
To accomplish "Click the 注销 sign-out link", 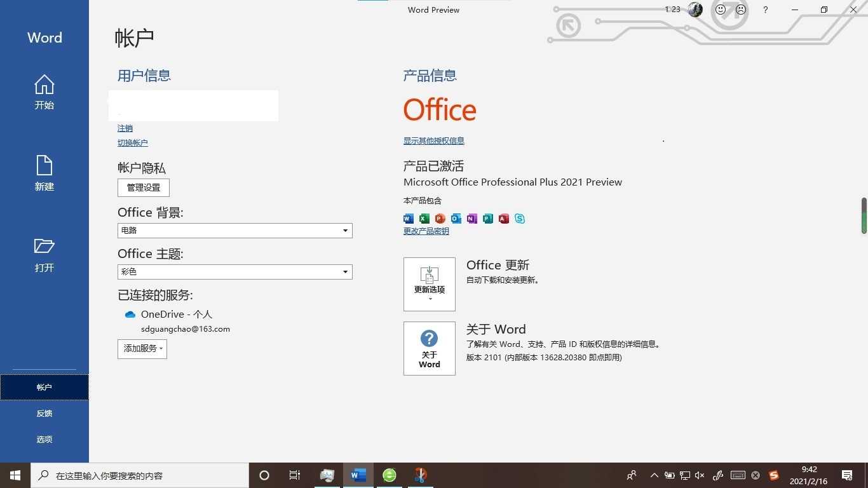I will pyautogui.click(x=125, y=128).
